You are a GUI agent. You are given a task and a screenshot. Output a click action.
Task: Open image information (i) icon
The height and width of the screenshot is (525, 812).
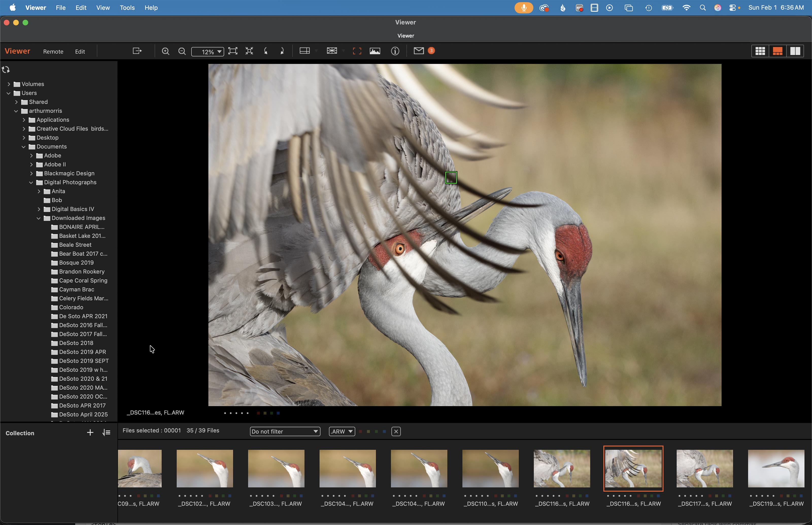pos(395,51)
